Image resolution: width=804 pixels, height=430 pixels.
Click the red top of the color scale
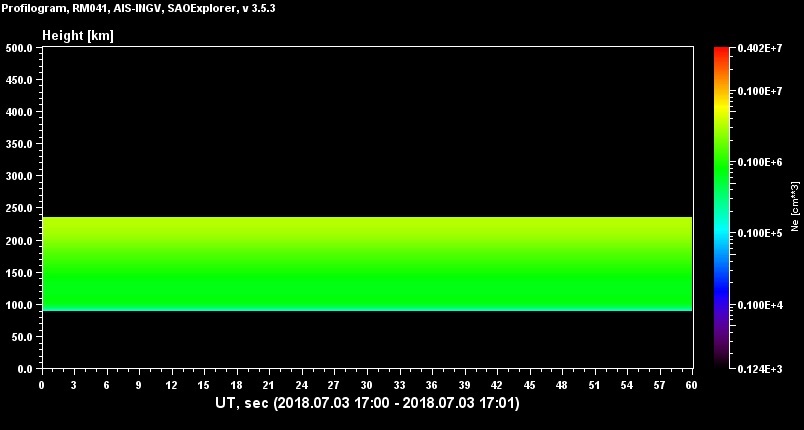[x=720, y=53]
